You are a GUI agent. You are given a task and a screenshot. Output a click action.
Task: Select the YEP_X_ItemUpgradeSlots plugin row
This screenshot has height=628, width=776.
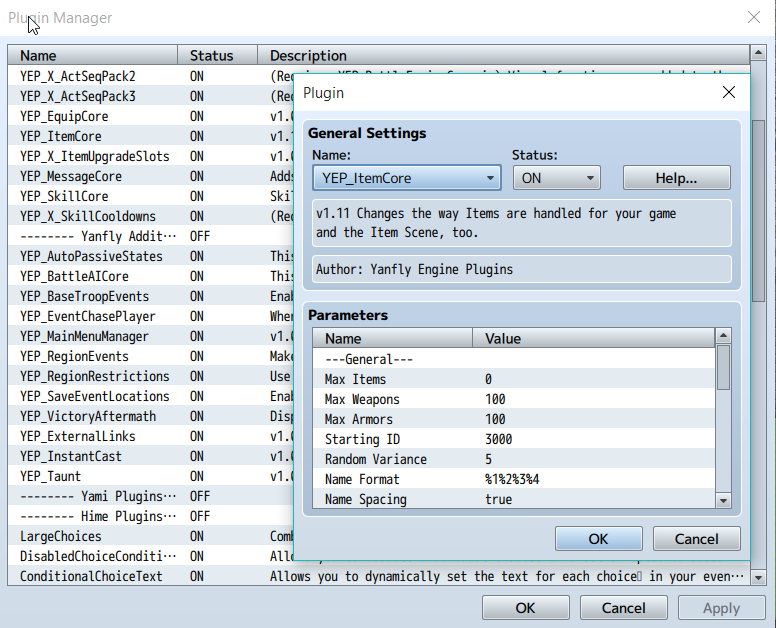click(150, 156)
